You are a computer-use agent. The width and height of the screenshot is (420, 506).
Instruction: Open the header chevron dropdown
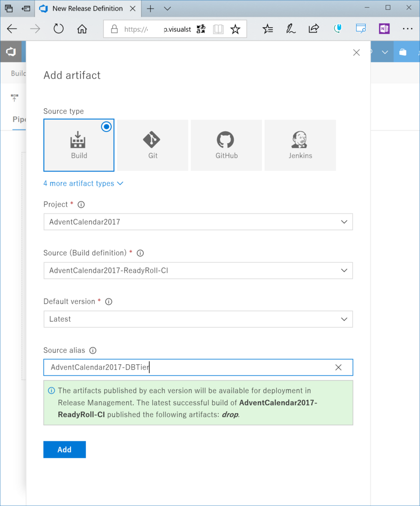pos(385,52)
